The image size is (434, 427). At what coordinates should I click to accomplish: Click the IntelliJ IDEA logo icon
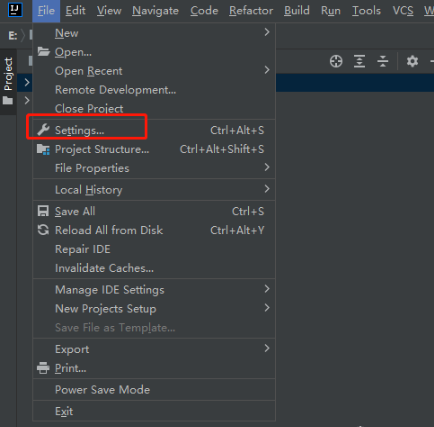(x=15, y=10)
